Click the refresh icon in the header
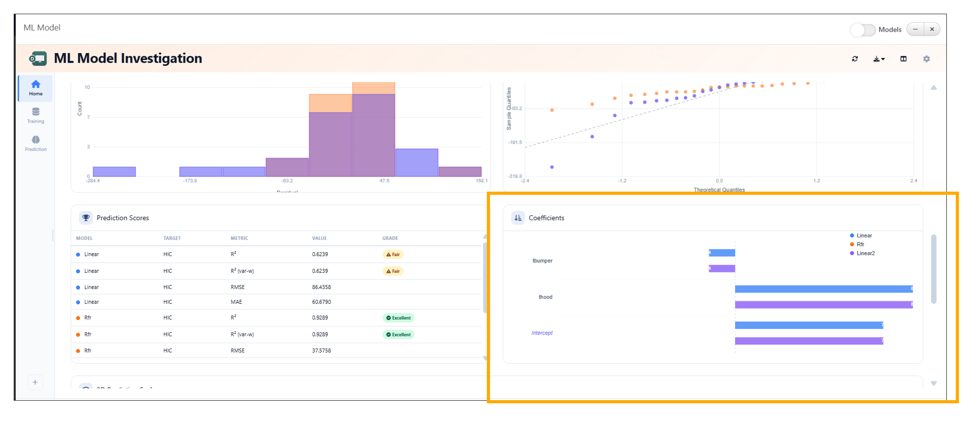The height and width of the screenshot is (437, 980). coord(855,59)
